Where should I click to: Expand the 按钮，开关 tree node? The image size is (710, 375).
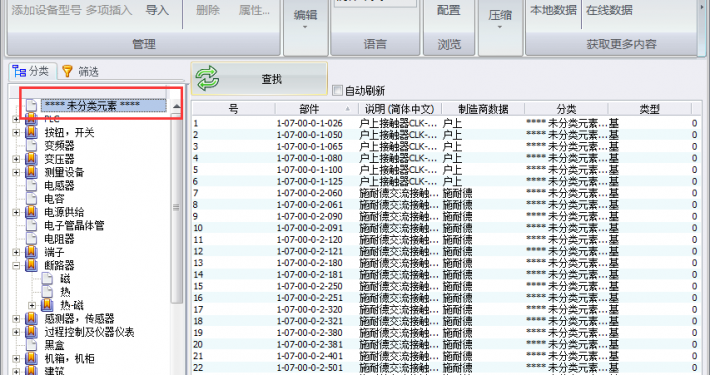click(x=16, y=133)
